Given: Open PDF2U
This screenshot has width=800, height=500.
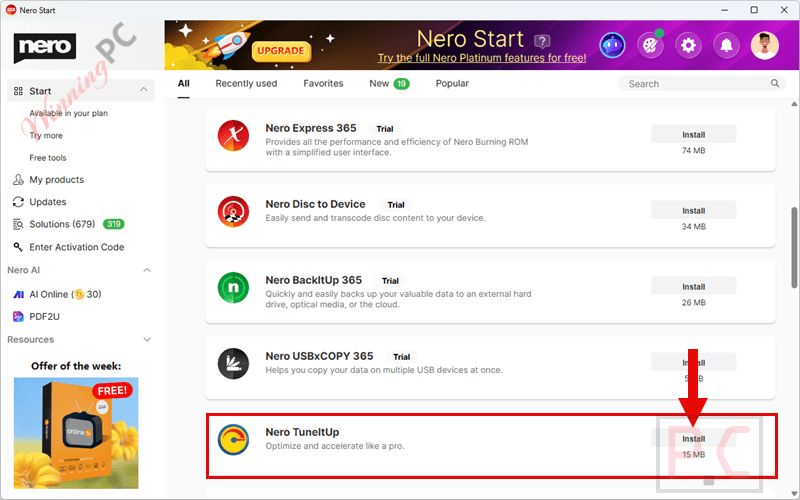Looking at the screenshot, I should point(44,317).
